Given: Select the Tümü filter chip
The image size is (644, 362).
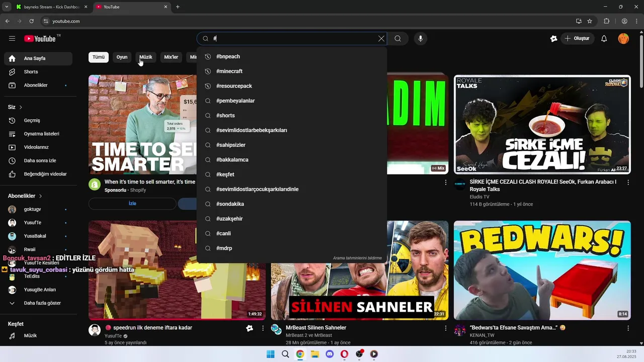Looking at the screenshot, I should coord(99,57).
